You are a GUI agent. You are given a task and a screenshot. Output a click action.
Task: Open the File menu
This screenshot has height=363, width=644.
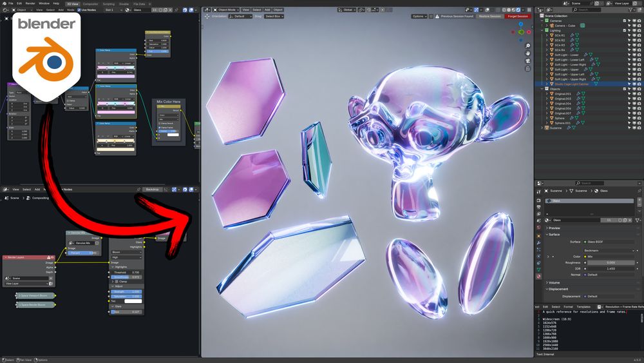11,3
